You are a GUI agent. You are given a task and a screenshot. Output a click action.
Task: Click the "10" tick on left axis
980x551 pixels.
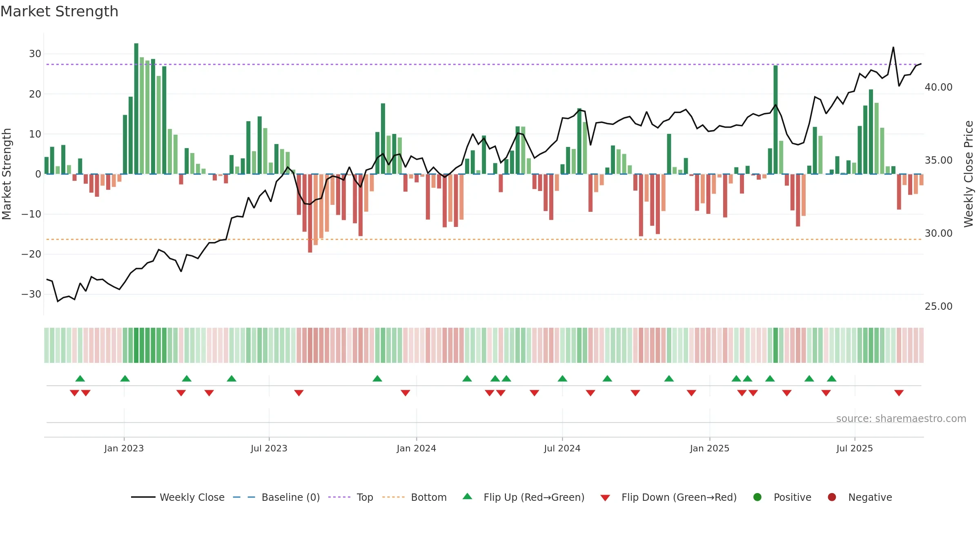35,134
